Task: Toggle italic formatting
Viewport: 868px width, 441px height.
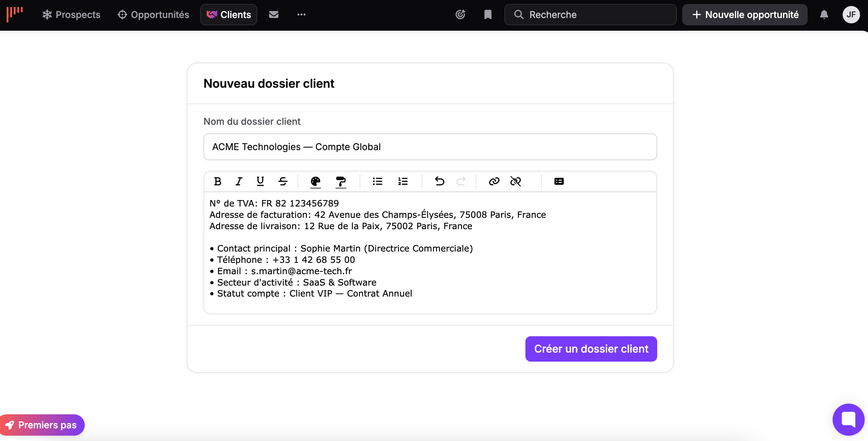Action: point(239,181)
